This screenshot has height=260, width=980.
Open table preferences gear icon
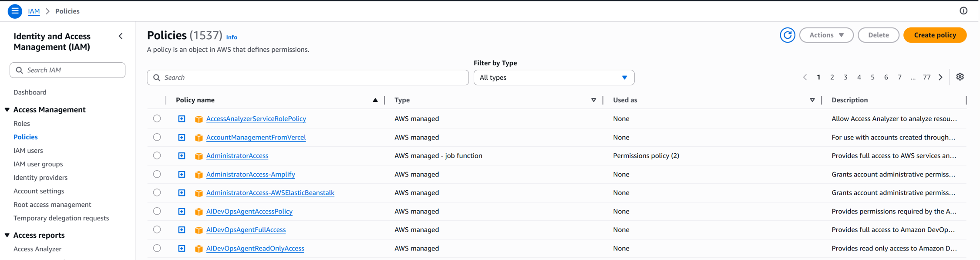click(x=960, y=77)
